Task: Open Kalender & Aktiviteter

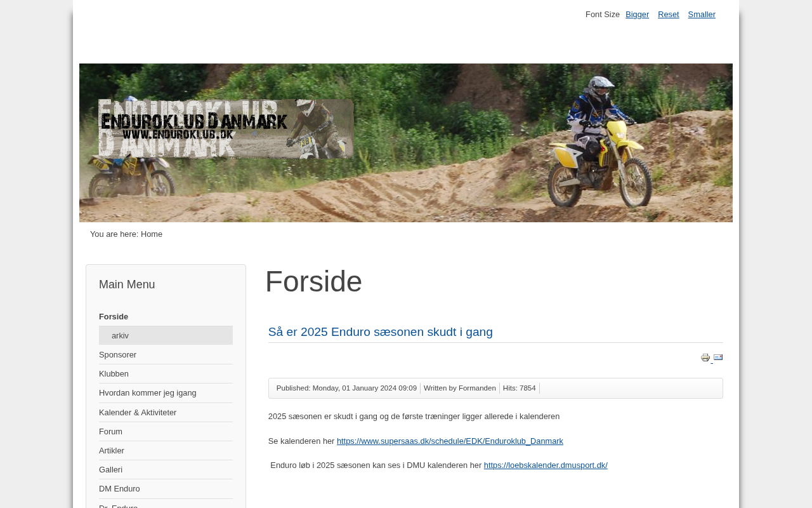Action: (138, 413)
